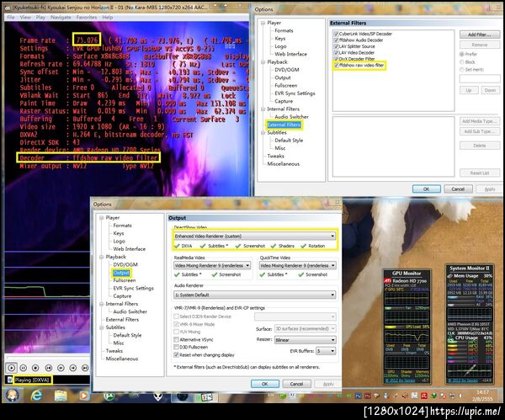Screen dimensions: 505x420
Task: Click the Add Filter button
Action: click(480, 35)
